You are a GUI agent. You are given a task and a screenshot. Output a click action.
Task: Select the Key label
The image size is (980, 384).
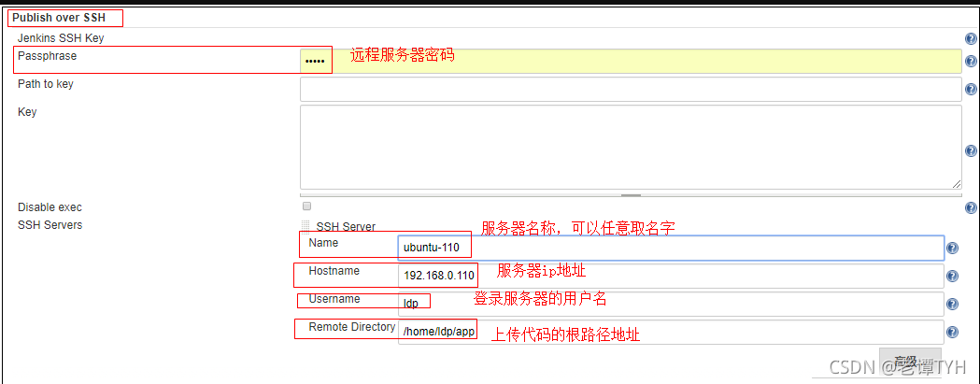coord(27,112)
